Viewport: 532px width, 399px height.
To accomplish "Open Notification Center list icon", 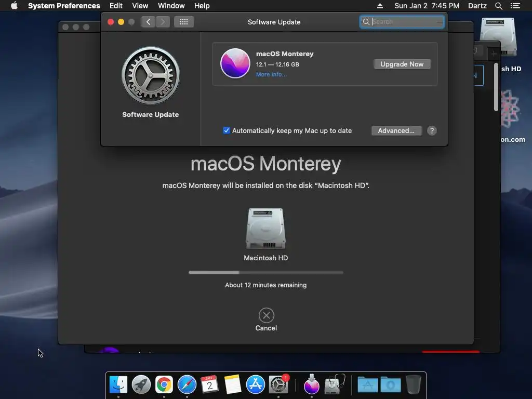I will tap(515, 6).
